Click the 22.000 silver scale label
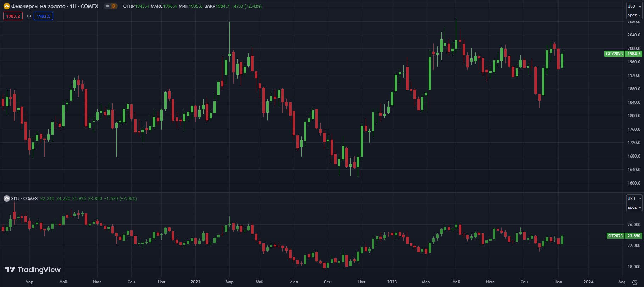 pyautogui.click(x=634, y=245)
